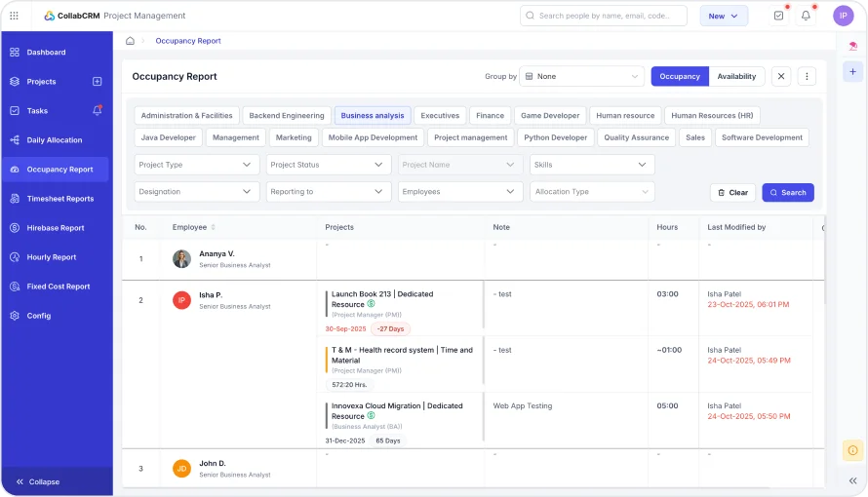Image resolution: width=868 pixels, height=497 pixels.
Task: Switch to Availability view
Action: click(x=736, y=76)
